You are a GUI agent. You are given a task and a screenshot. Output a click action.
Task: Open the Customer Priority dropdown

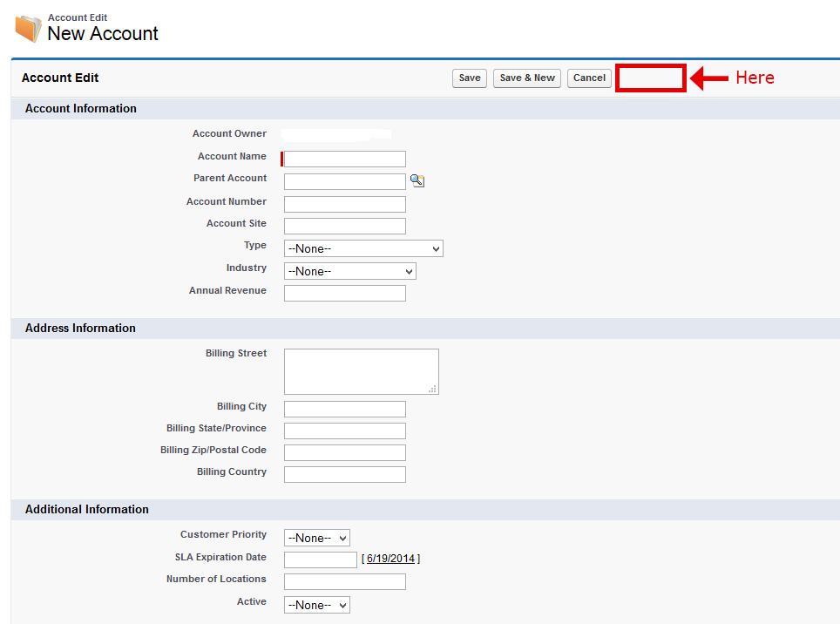pyautogui.click(x=316, y=538)
